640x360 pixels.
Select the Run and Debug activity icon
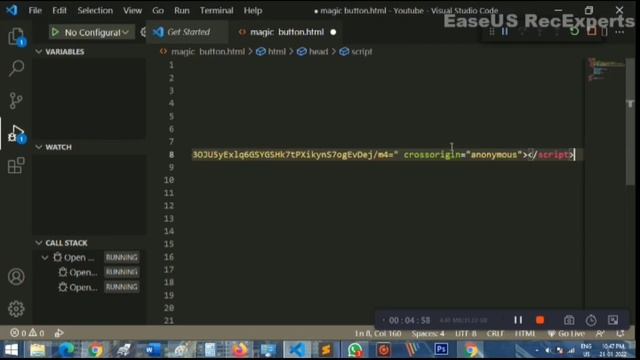(16, 133)
